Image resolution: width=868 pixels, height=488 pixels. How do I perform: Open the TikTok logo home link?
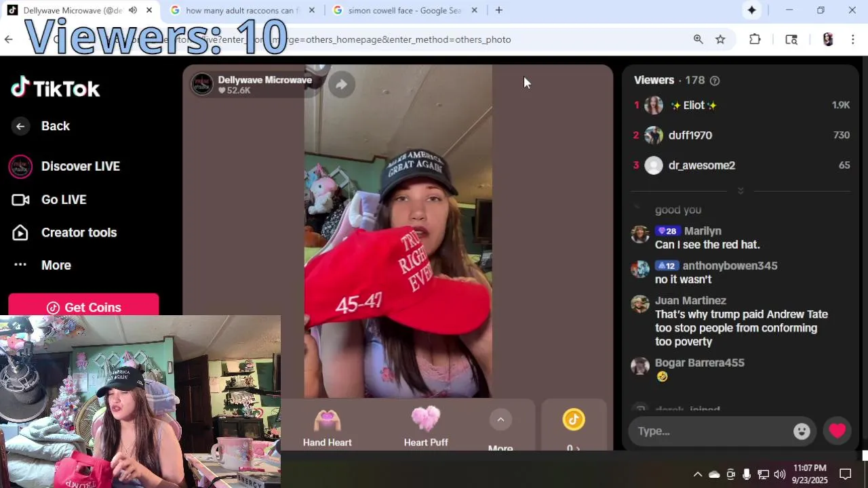point(56,88)
